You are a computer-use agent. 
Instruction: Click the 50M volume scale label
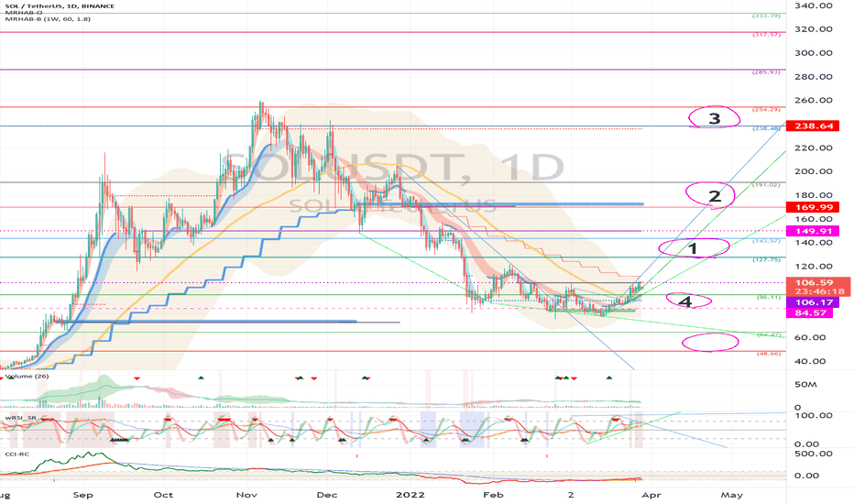point(805,385)
